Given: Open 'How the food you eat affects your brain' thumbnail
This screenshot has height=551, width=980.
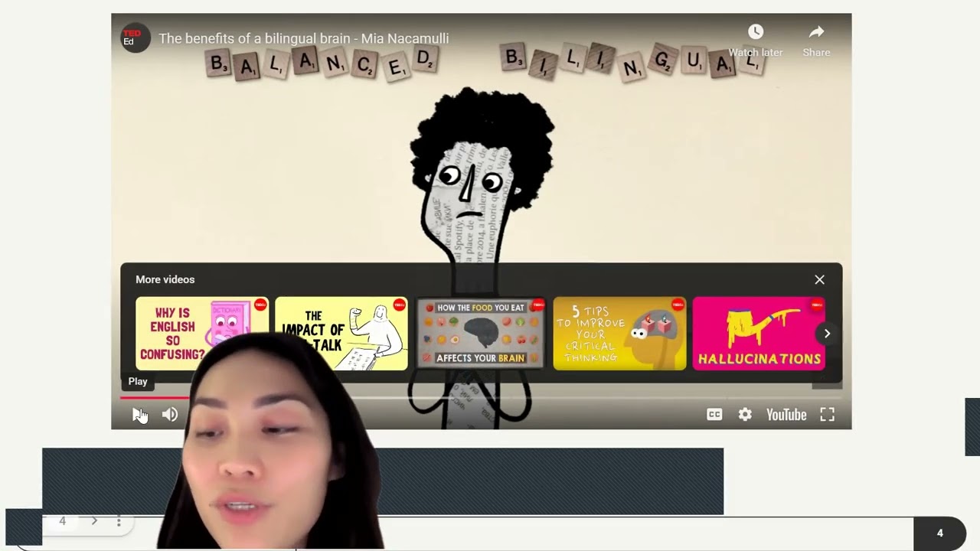Looking at the screenshot, I should tap(481, 334).
